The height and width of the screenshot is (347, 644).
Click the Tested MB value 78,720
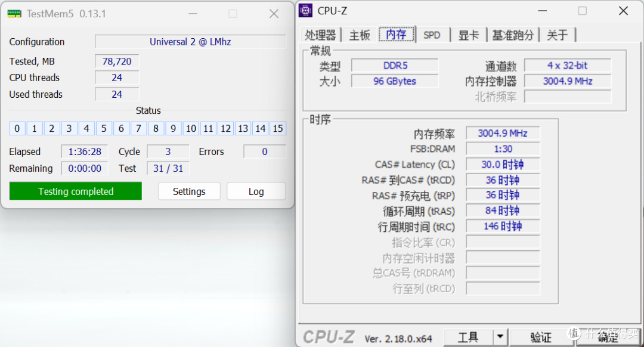coord(117,61)
